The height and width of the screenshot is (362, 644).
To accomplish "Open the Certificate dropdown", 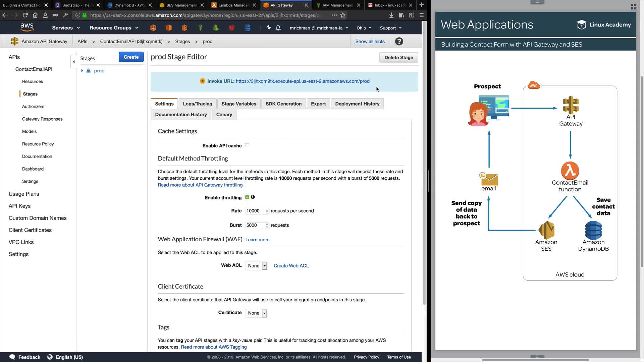I will pos(256,313).
